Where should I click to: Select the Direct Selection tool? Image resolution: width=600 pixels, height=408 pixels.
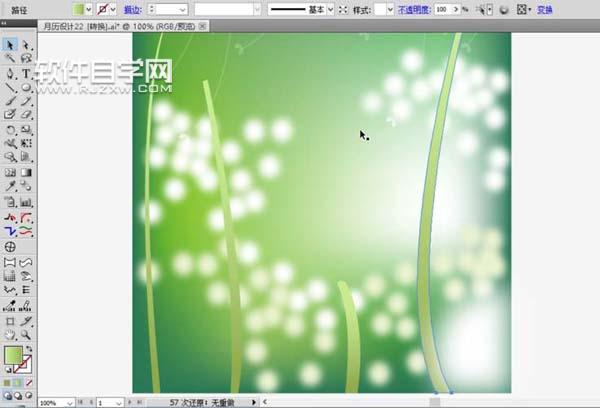(26, 45)
